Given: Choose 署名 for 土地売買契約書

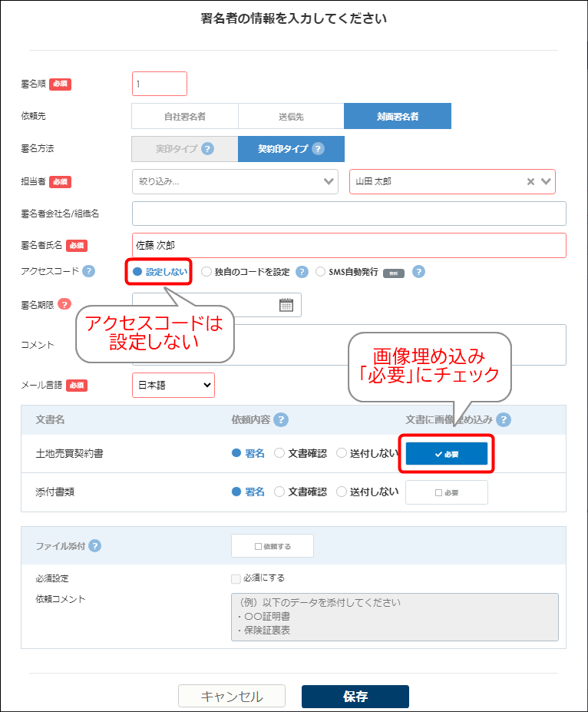Looking at the screenshot, I should tap(248, 453).
